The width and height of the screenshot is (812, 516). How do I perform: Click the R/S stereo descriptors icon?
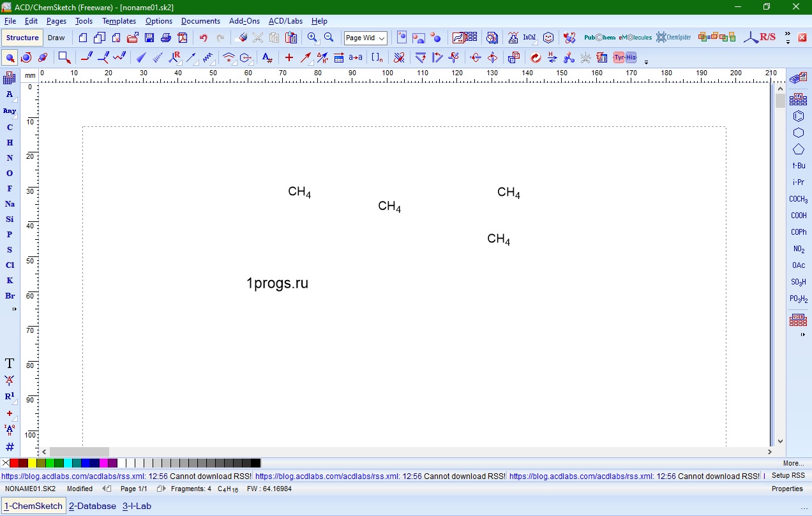[x=760, y=38]
